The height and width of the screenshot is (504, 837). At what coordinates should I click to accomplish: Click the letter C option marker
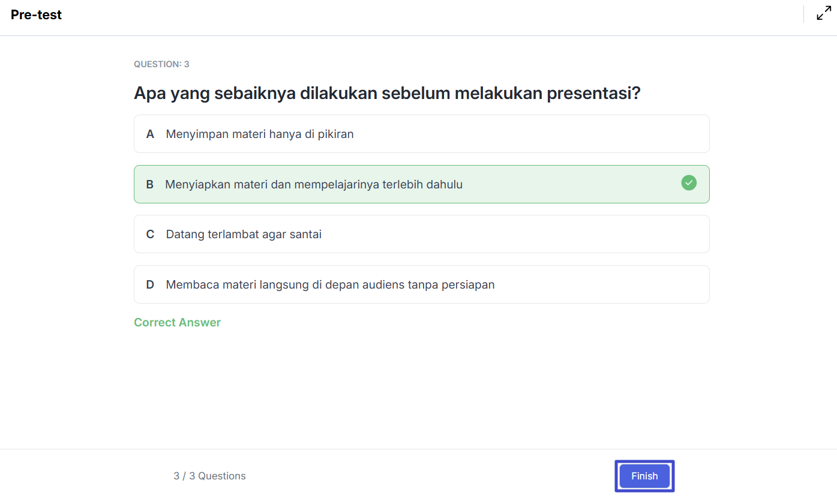150,235
